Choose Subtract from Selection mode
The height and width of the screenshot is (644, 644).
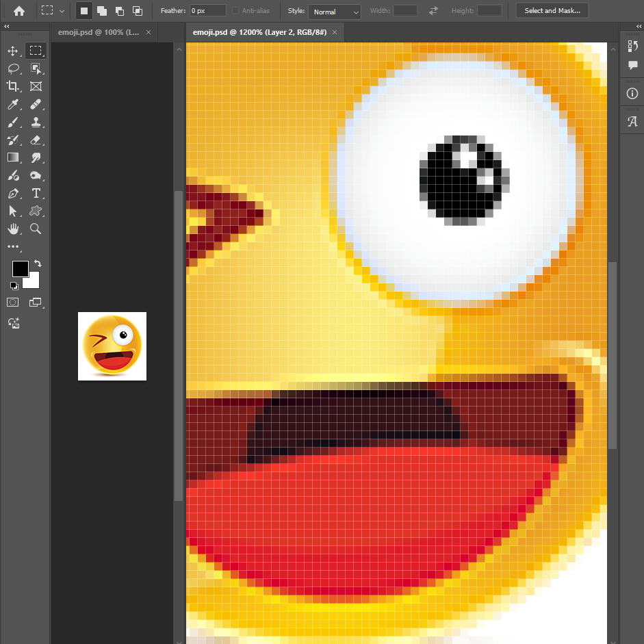point(120,11)
